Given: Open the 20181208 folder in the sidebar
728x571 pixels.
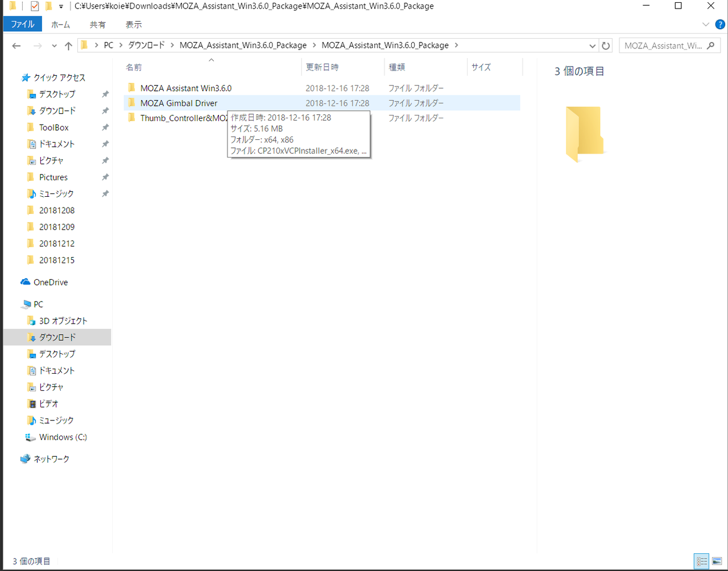Looking at the screenshot, I should [57, 210].
